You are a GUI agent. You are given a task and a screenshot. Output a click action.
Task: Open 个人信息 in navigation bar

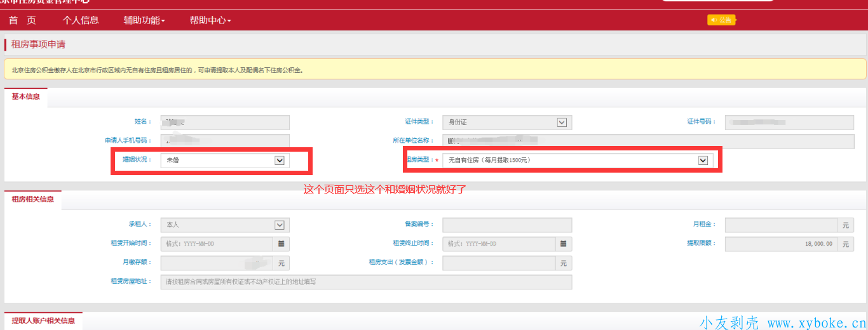click(81, 20)
